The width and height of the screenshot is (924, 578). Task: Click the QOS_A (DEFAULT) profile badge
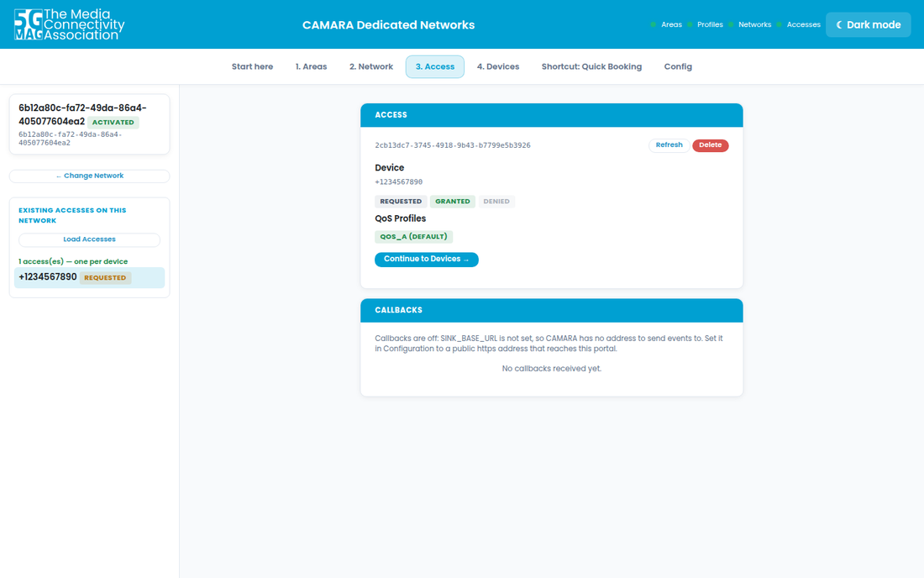[x=413, y=237]
